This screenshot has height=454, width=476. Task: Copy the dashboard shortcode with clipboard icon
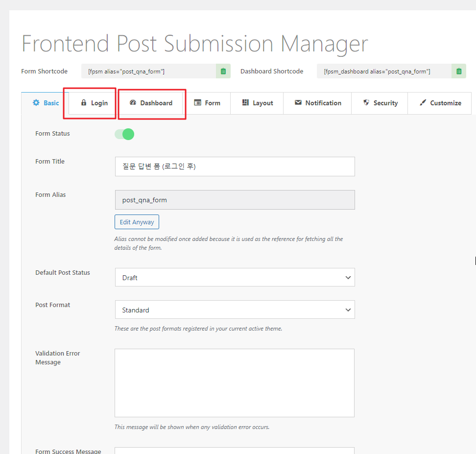pyautogui.click(x=459, y=72)
